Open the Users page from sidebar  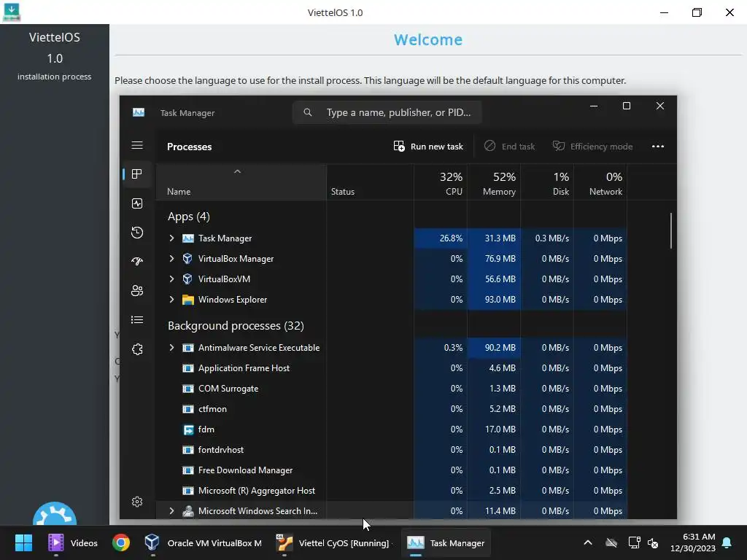point(137,290)
